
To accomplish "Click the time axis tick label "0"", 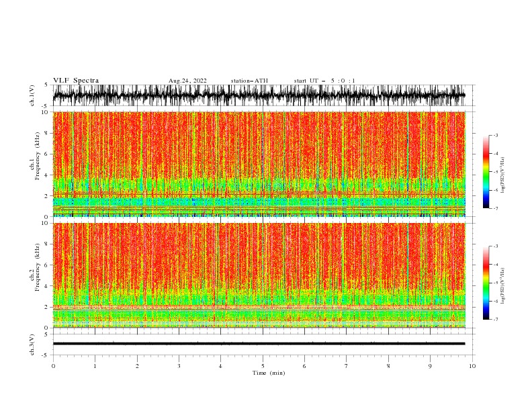I will click(53, 366).
